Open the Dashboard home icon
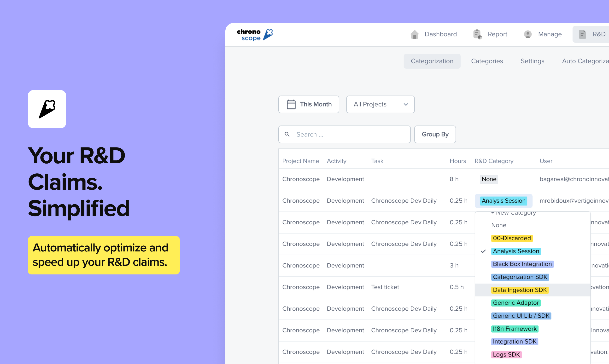The image size is (609, 364). 415,34
